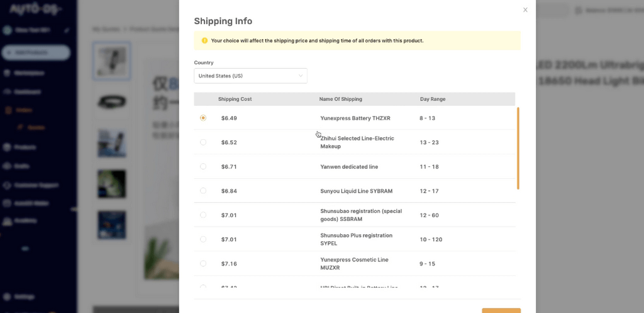Click the edit pencil beside the store name
The height and width of the screenshot is (313, 644).
click(x=67, y=30)
